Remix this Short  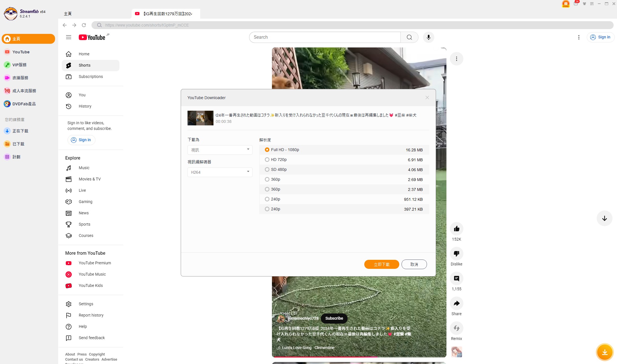click(x=456, y=328)
